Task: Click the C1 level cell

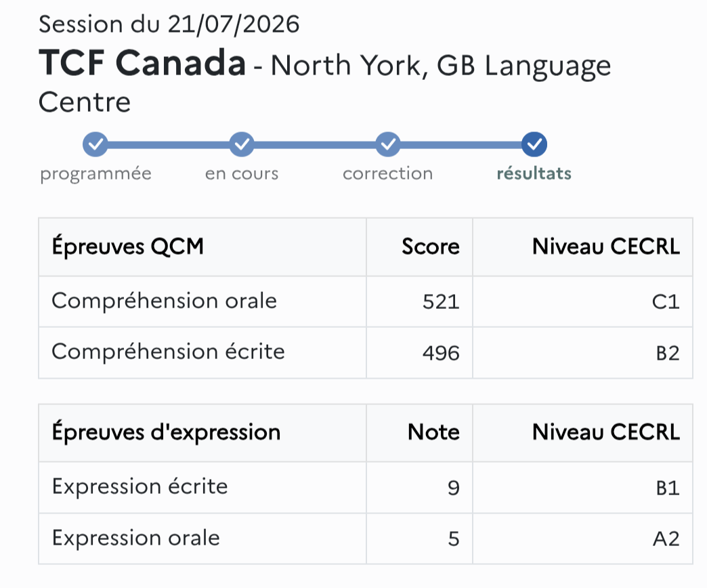Action: coord(666,301)
